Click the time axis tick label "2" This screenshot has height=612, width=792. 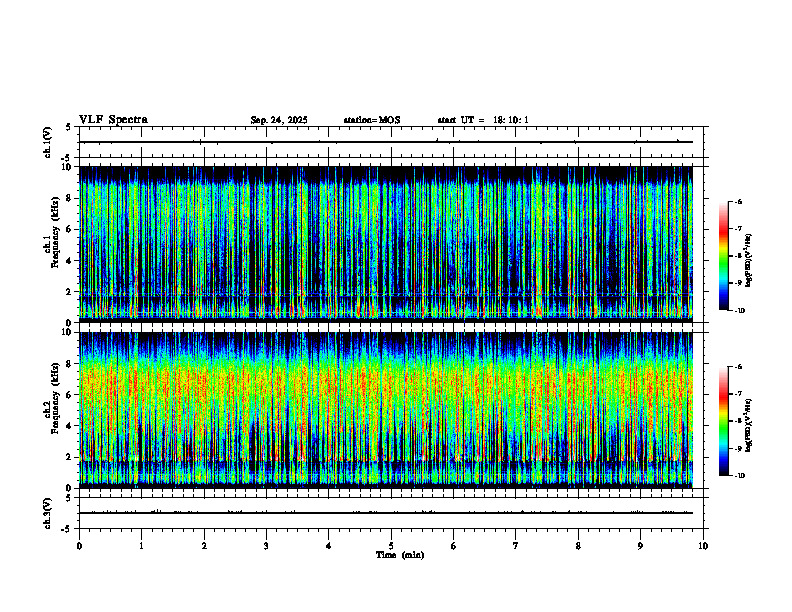[x=204, y=546]
